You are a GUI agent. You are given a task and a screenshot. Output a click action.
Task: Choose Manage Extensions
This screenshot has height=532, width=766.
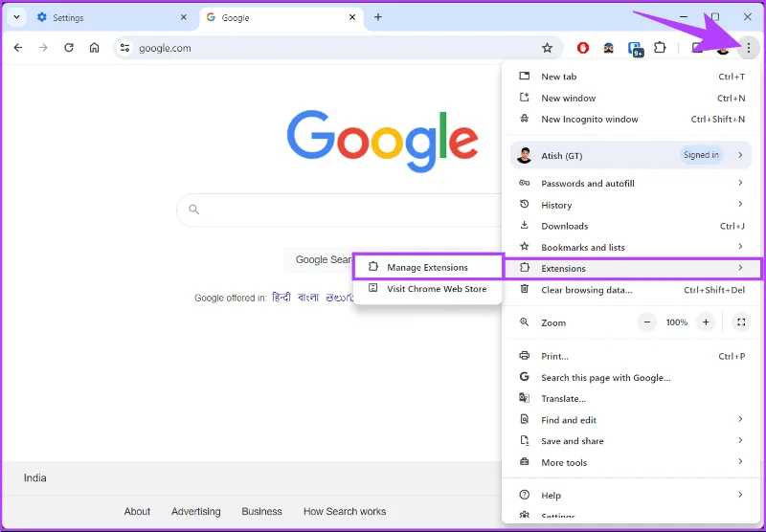[428, 267]
